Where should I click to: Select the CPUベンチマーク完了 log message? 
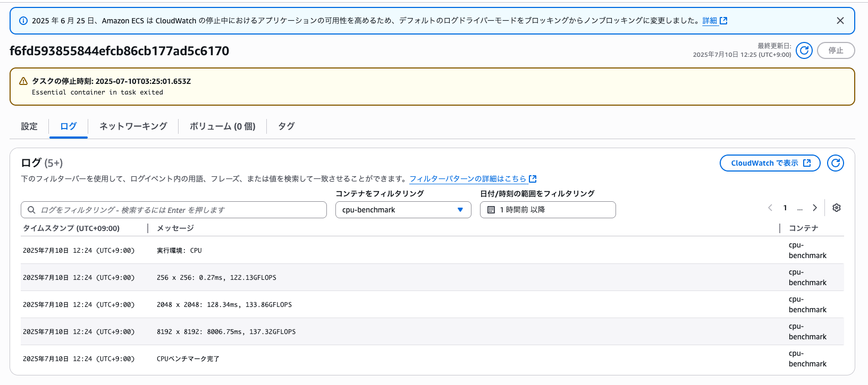tap(188, 359)
